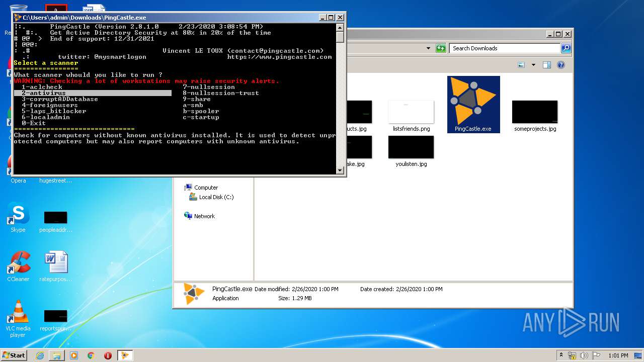
Task: Select the ratepurpos document on the desktop
Action: (x=56, y=266)
